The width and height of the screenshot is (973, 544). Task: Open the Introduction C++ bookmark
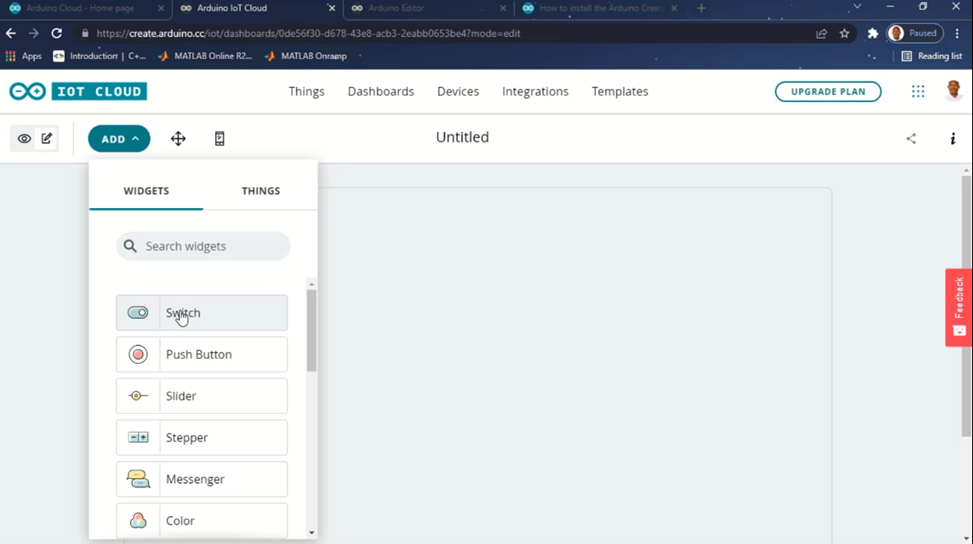pyautogui.click(x=99, y=56)
